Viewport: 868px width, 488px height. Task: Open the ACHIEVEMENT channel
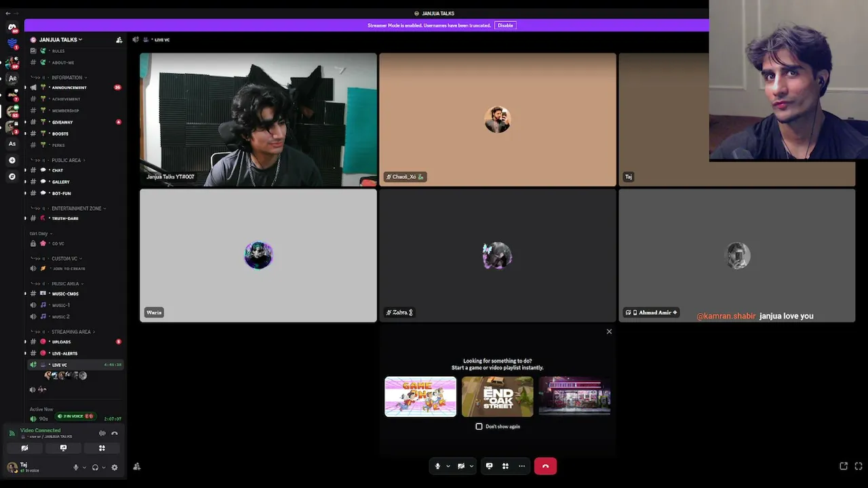pyautogui.click(x=76, y=99)
